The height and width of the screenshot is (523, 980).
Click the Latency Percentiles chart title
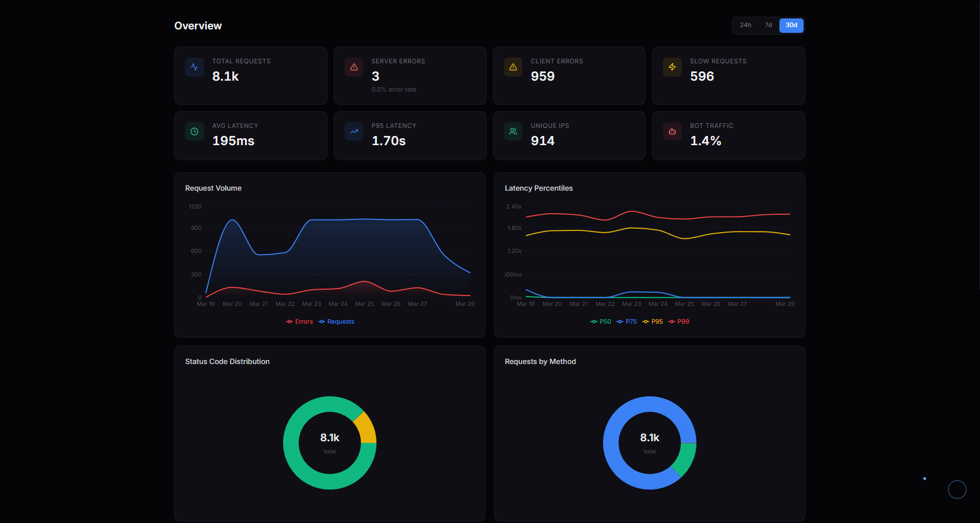pos(538,188)
